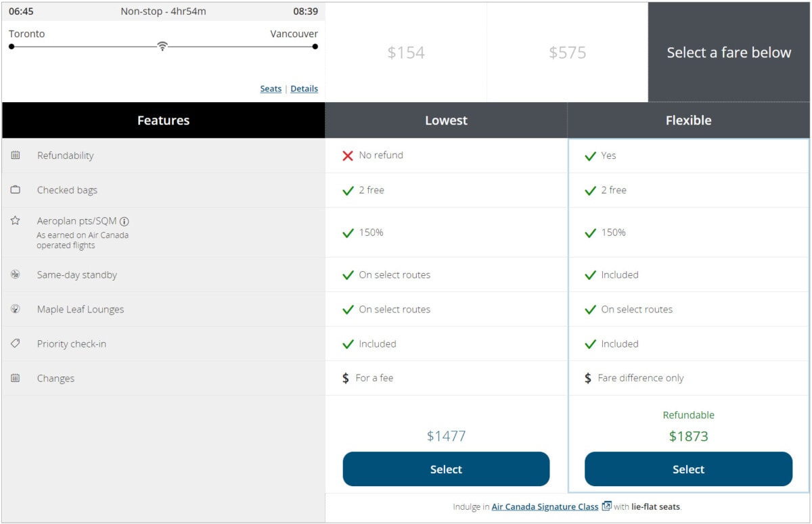Click the check beside Flexible standby Included
812x524 pixels.
coord(590,275)
